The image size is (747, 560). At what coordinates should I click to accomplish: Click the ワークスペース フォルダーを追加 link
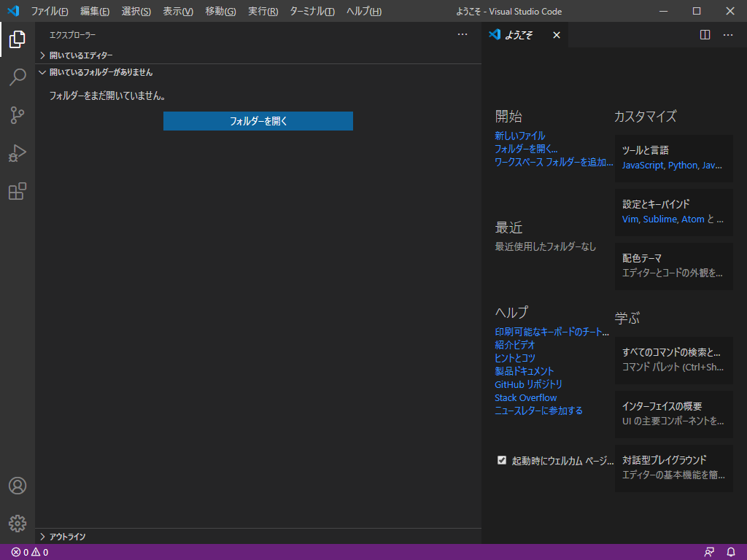[x=554, y=163]
